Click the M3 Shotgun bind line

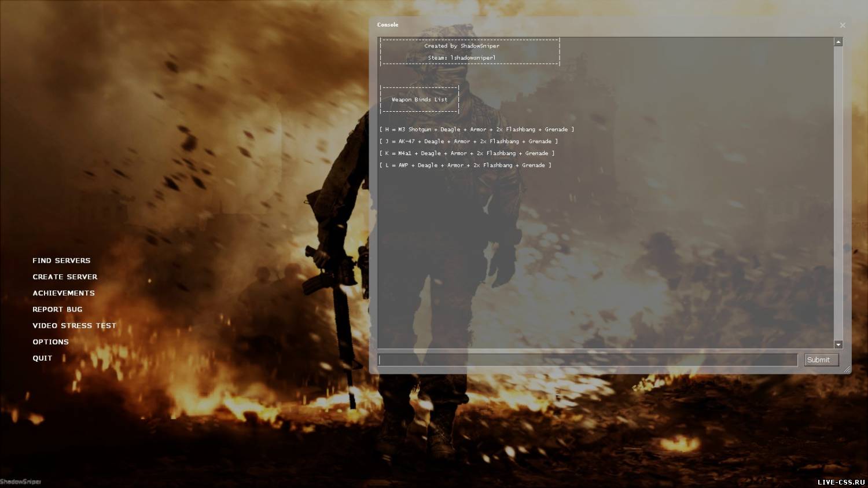point(477,130)
